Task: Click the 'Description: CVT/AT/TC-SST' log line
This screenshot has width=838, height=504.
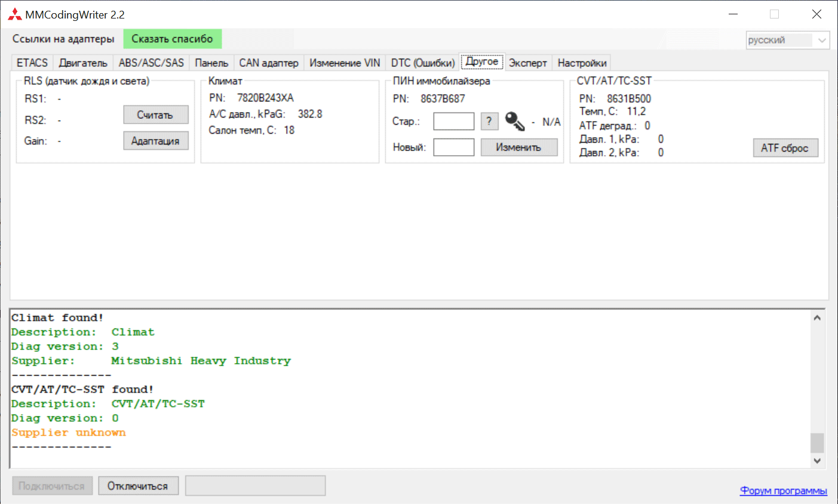Action: tap(108, 404)
